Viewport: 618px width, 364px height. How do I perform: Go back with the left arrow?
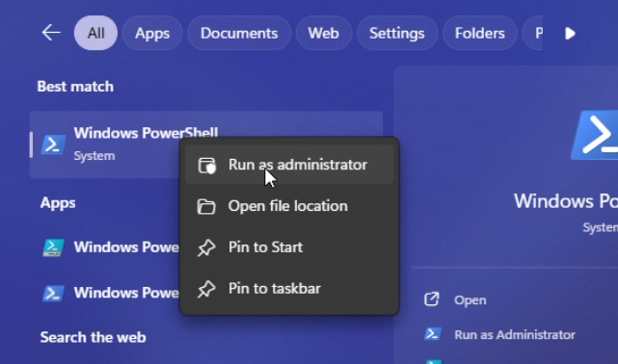tap(51, 33)
